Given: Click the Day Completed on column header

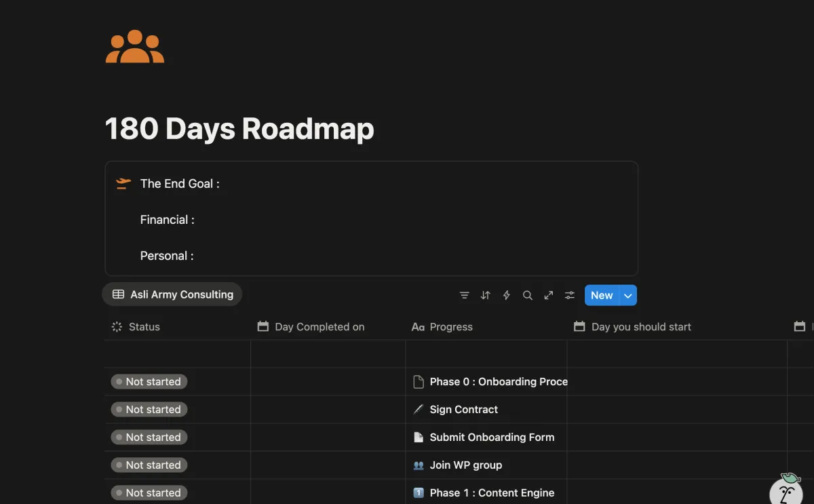Looking at the screenshot, I should point(319,327).
